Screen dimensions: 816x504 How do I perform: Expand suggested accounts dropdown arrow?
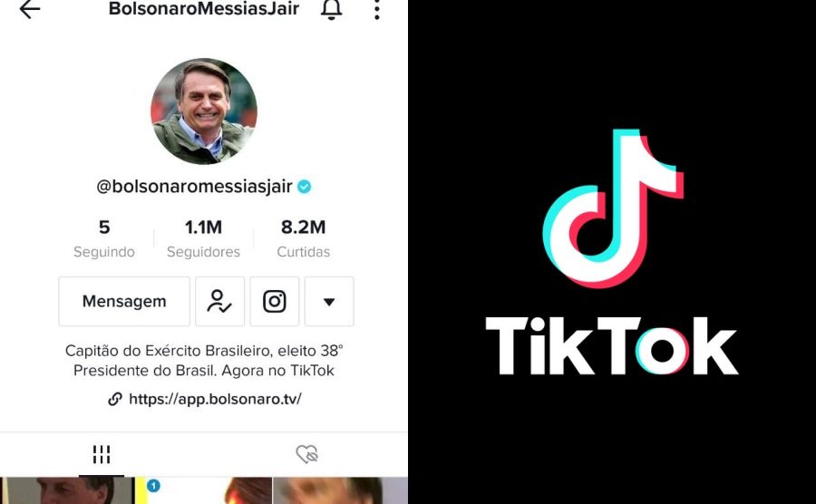pos(329,301)
